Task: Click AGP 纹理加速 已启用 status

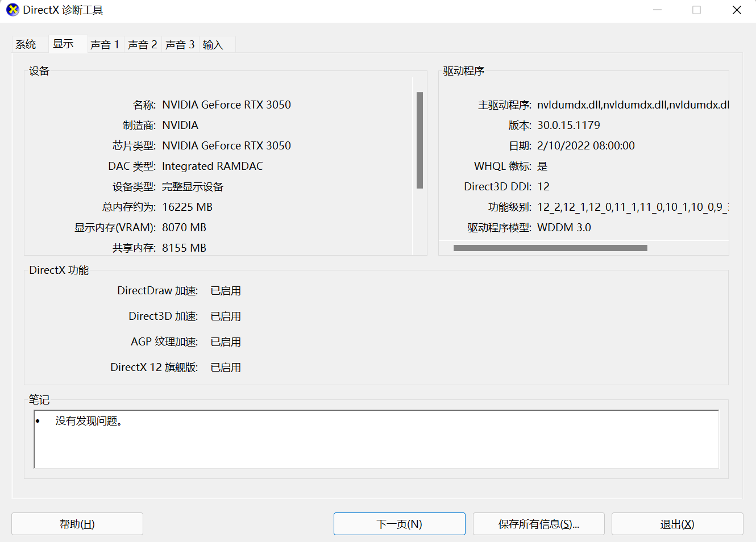Action: coord(226,341)
